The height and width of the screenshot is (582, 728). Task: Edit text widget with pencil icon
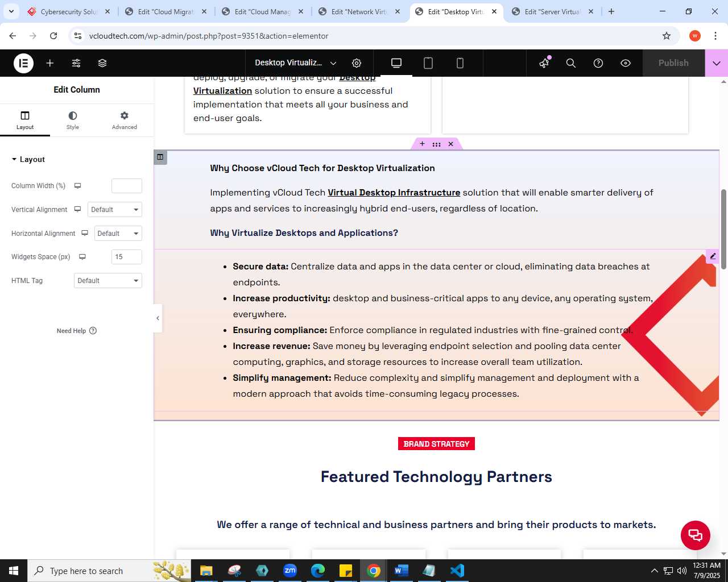point(713,256)
